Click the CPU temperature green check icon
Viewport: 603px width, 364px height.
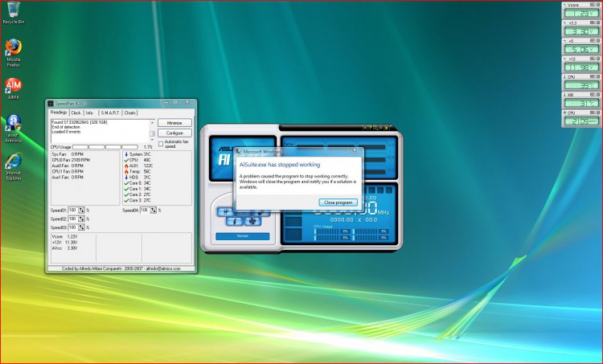coord(126,160)
